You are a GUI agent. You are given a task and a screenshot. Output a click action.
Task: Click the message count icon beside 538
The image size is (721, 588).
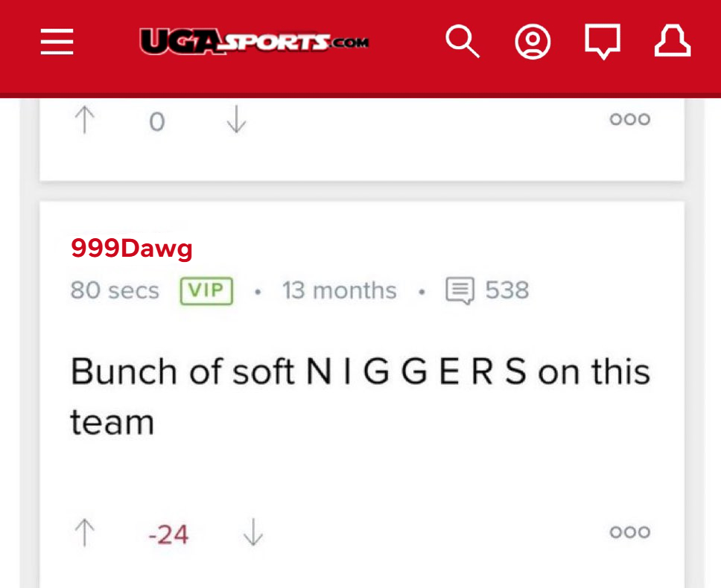point(460,291)
